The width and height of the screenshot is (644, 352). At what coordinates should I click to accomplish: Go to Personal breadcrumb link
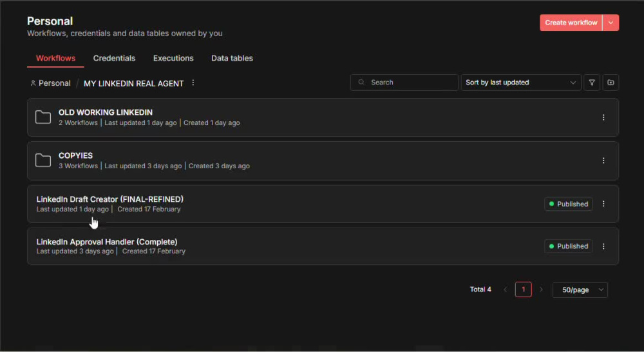[50, 83]
